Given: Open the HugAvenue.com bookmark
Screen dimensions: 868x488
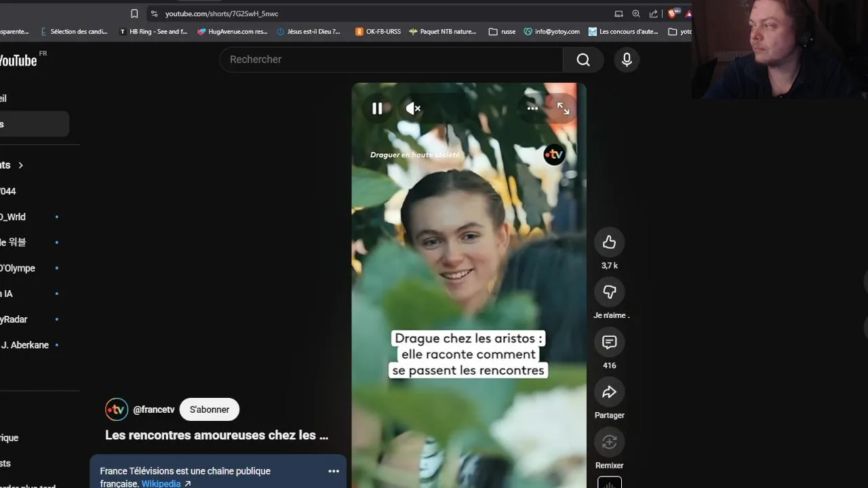Looking at the screenshot, I should [233, 32].
